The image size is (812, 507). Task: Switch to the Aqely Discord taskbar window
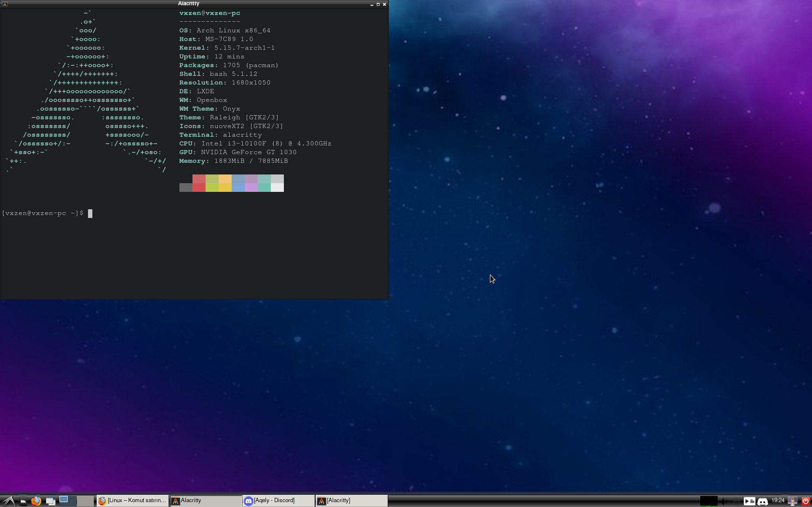point(278,501)
